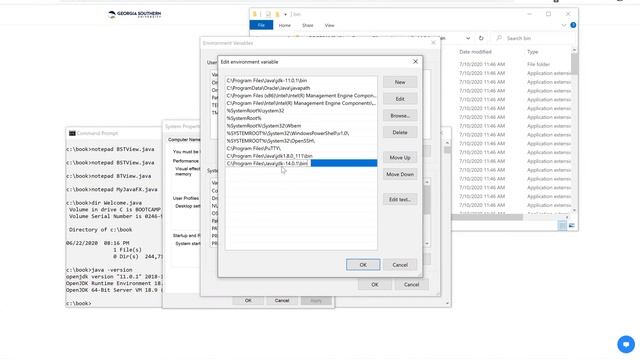640x360 pixels.
Task: Switch to Details view icon in File Explorer
Action: [x=562, y=225]
